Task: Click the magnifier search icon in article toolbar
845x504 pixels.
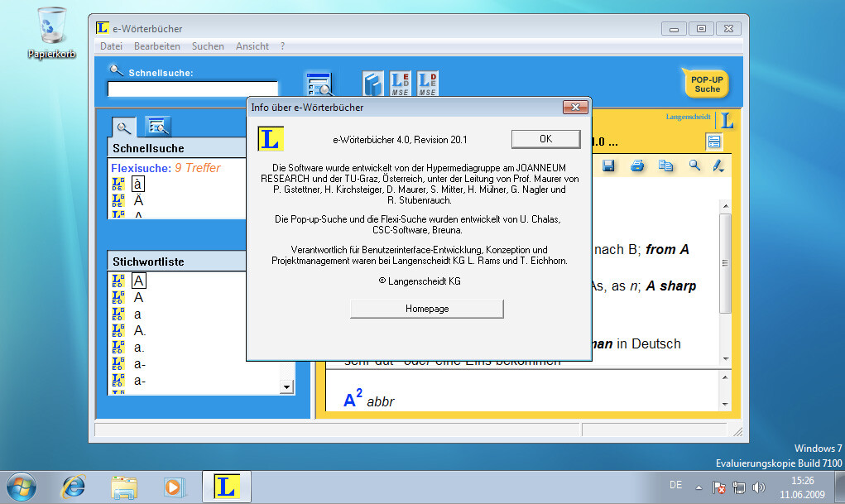Action: click(694, 166)
